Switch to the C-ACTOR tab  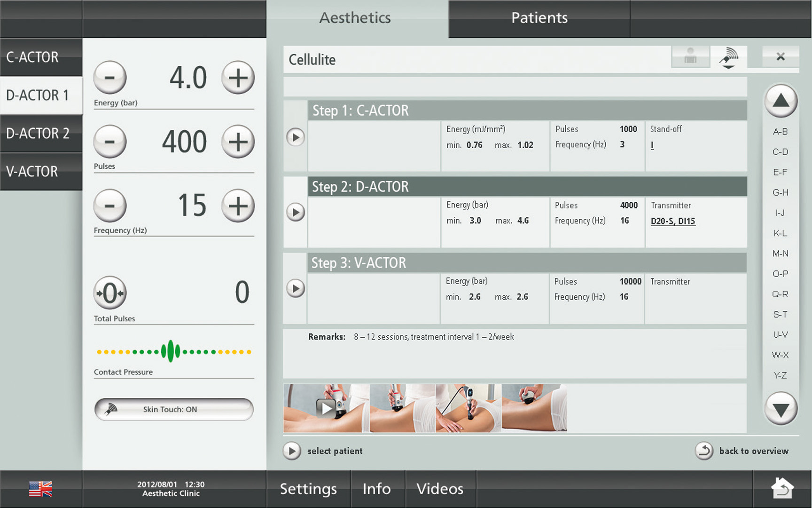point(41,57)
